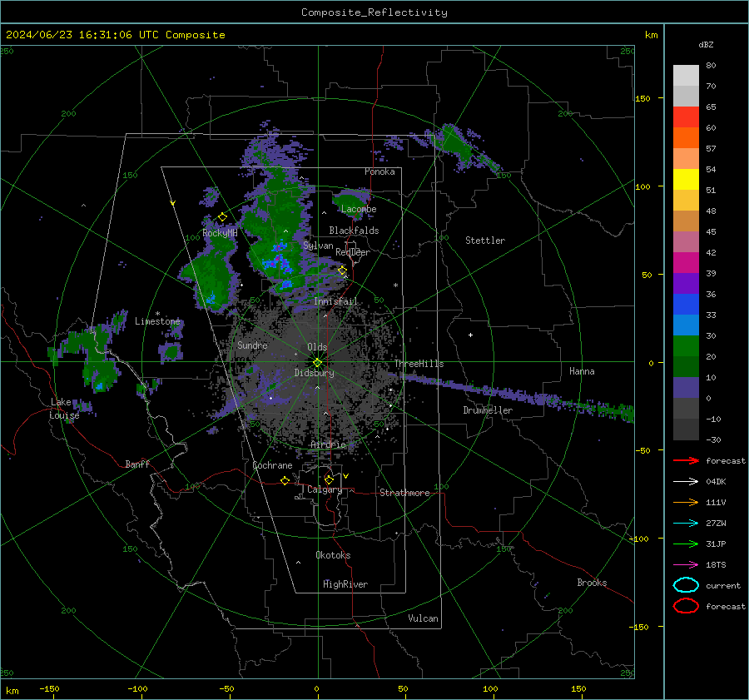The height and width of the screenshot is (700, 749).
Task: Click the 60 dBZ red color swatch
Action: point(686,117)
